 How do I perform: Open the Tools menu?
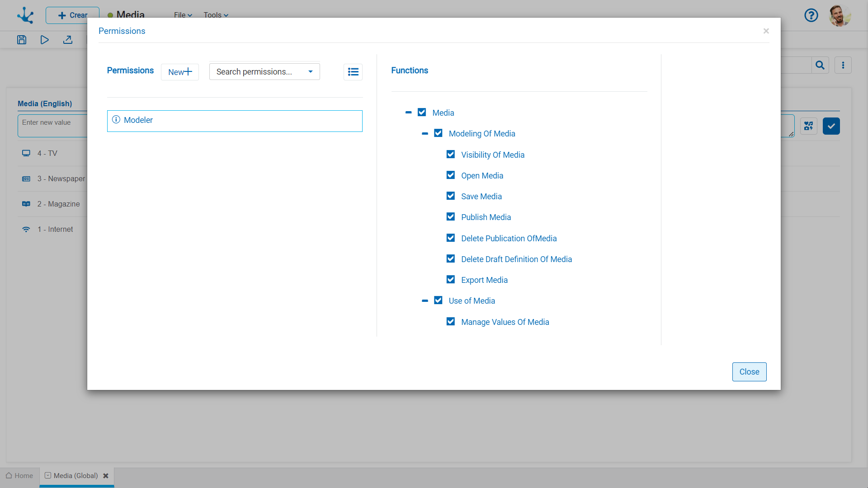tap(216, 15)
